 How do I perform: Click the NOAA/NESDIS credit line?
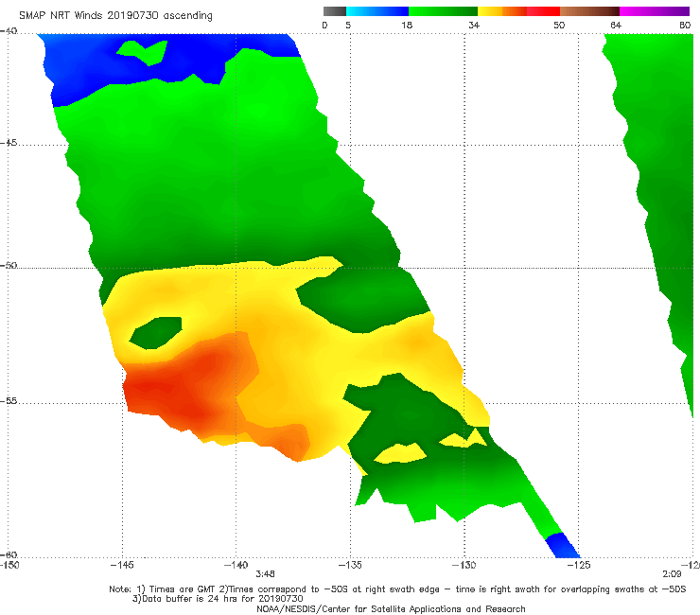coord(391,609)
